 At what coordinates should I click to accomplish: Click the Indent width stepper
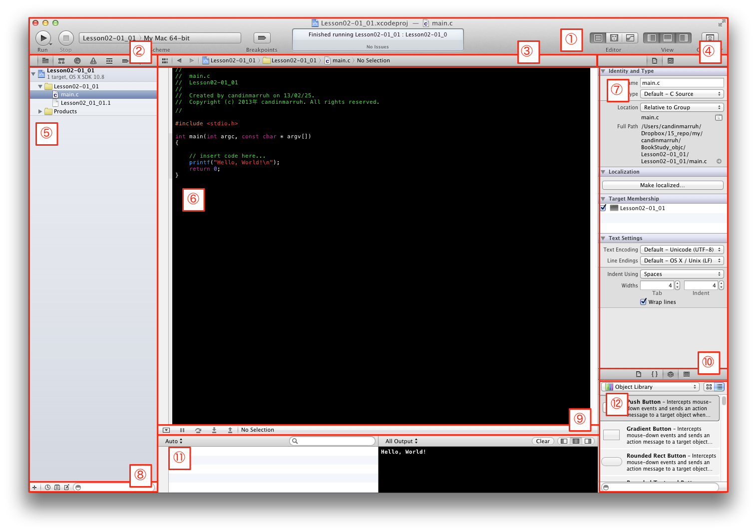pyautogui.click(x=721, y=285)
